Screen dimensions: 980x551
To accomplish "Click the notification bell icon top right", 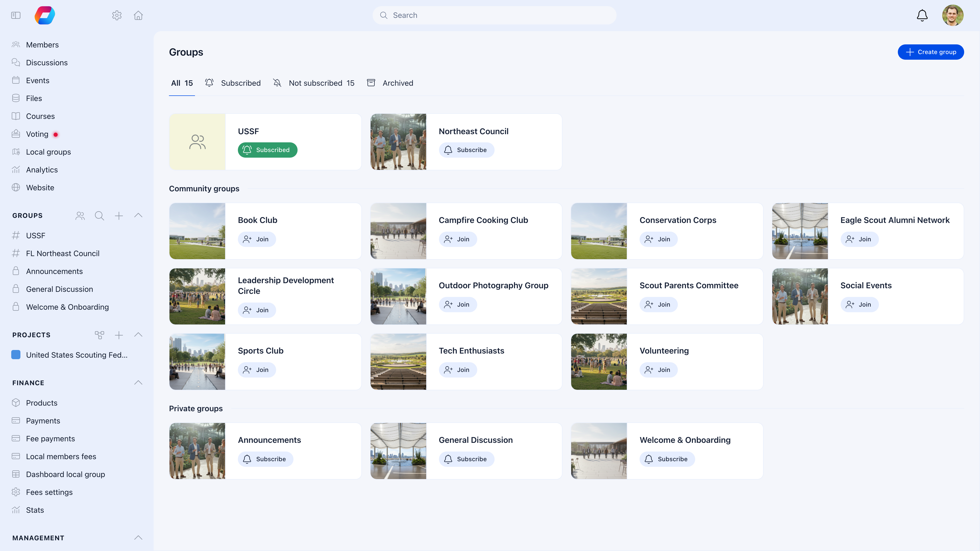I will coord(922,15).
